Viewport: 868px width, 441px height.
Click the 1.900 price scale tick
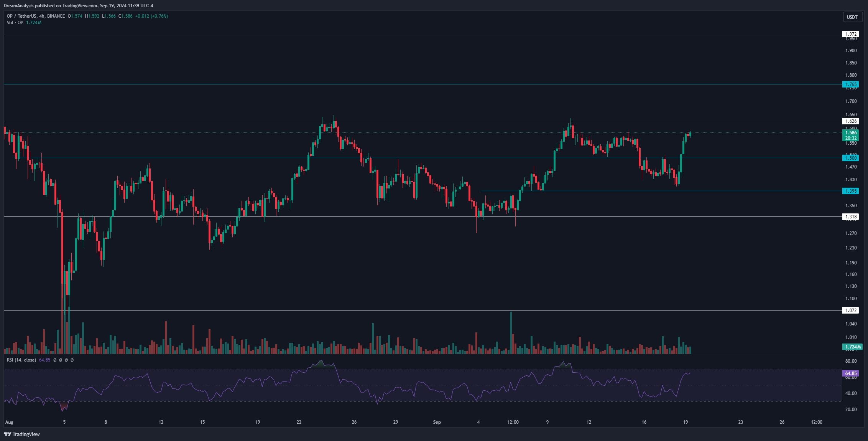coord(851,51)
